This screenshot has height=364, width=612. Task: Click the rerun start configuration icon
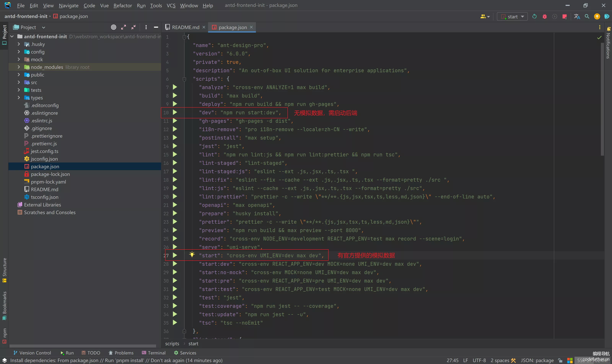pyautogui.click(x=534, y=16)
